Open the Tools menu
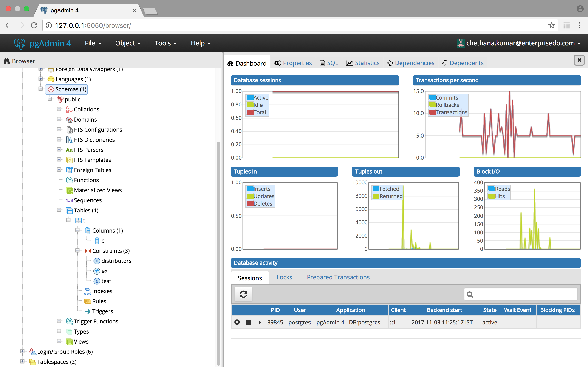The image size is (588, 367). point(165,43)
